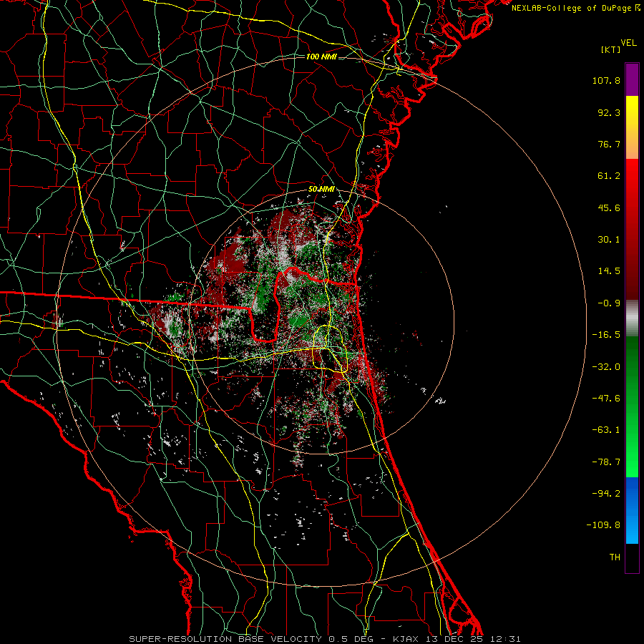Image resolution: width=644 pixels, height=644 pixels.
Task: Click the NEXLAB-College of DuPage watermark text
Action: pyautogui.click(x=575, y=8)
